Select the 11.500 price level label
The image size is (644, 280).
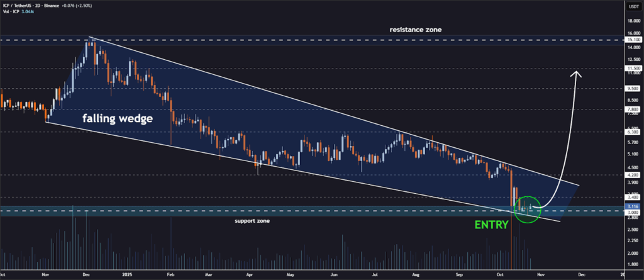632,68
